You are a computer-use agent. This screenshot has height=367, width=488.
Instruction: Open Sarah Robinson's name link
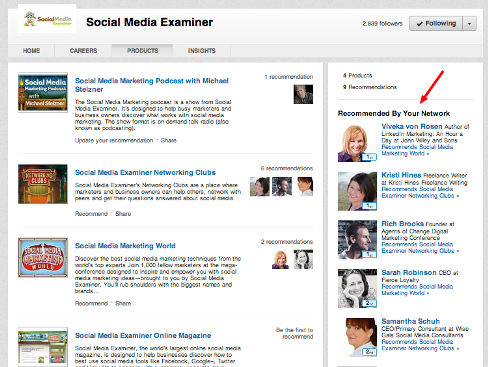click(409, 272)
